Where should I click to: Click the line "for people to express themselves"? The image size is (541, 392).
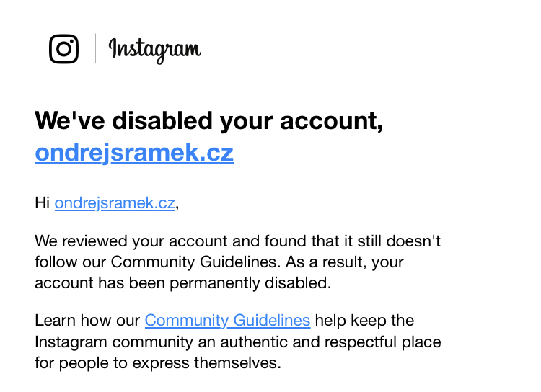click(x=158, y=363)
